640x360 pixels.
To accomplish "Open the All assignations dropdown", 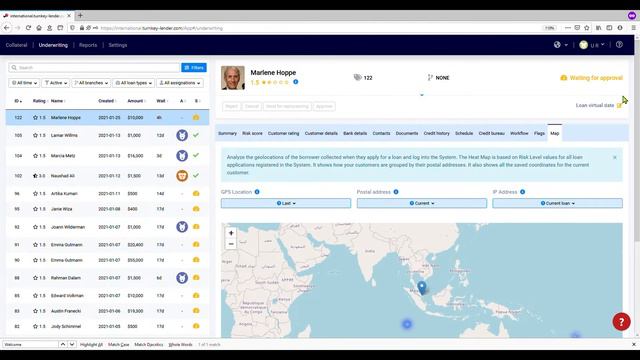I will 180,83.
